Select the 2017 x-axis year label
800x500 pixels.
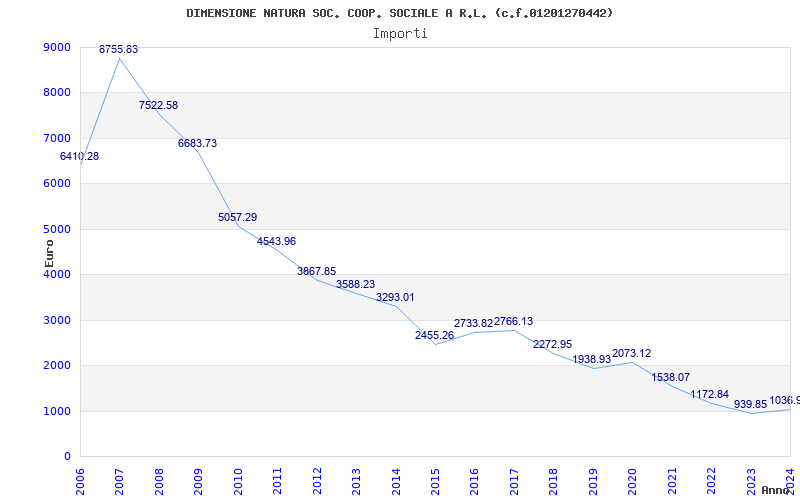click(x=514, y=481)
